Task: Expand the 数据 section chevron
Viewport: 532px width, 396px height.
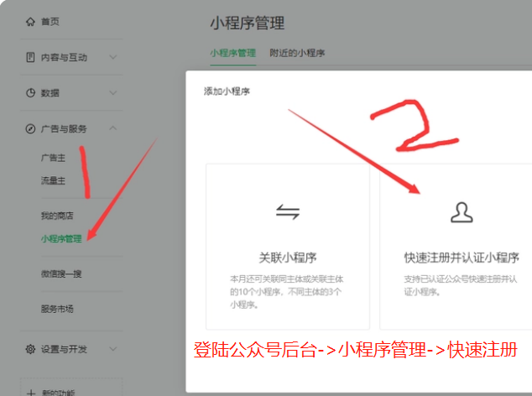Action: (113, 92)
